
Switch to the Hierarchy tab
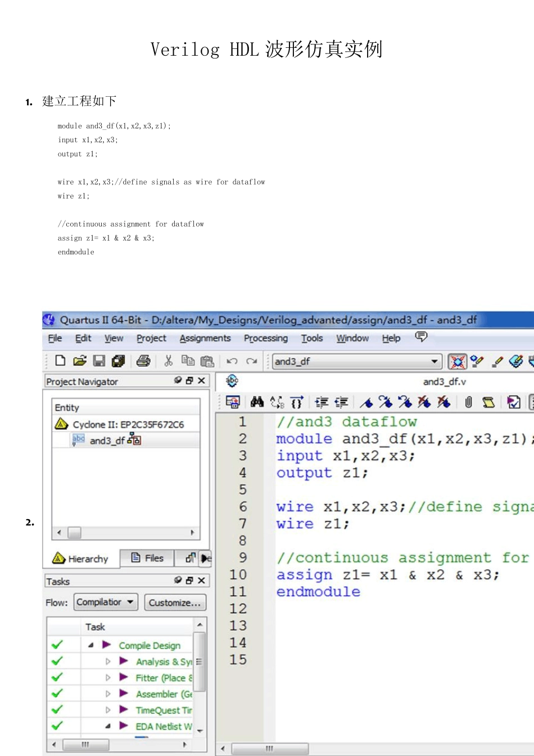[x=80, y=559]
